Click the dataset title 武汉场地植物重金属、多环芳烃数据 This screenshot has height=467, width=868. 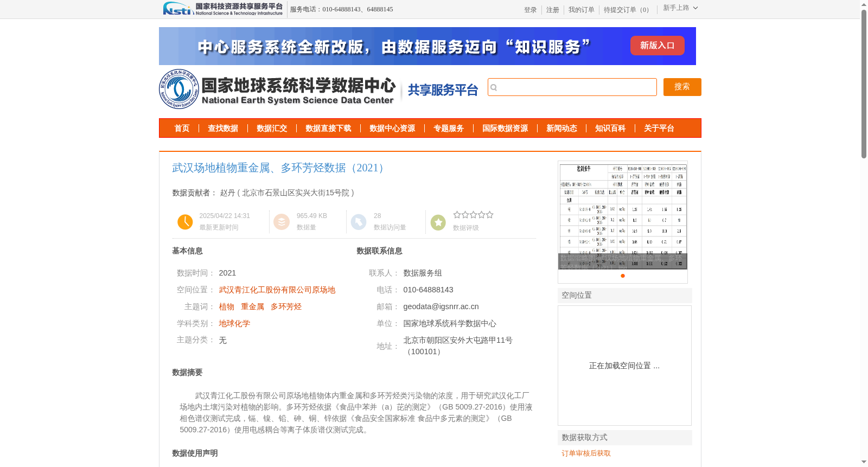coord(280,168)
